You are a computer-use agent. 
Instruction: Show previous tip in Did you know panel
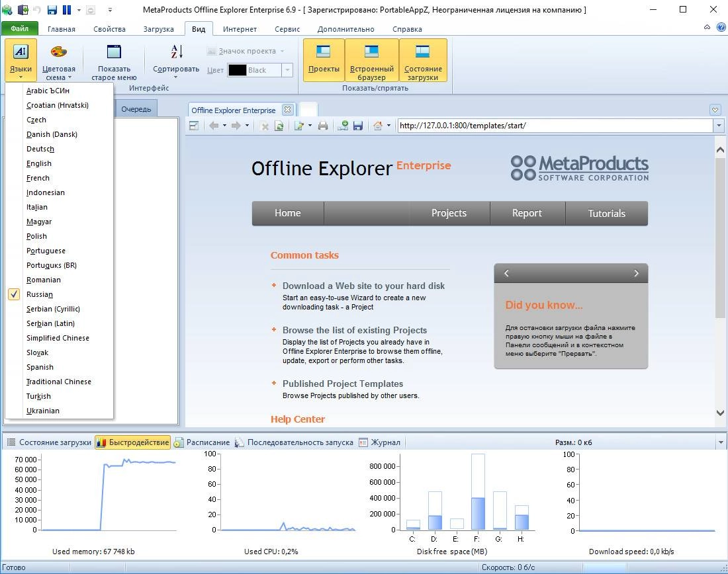coord(506,273)
